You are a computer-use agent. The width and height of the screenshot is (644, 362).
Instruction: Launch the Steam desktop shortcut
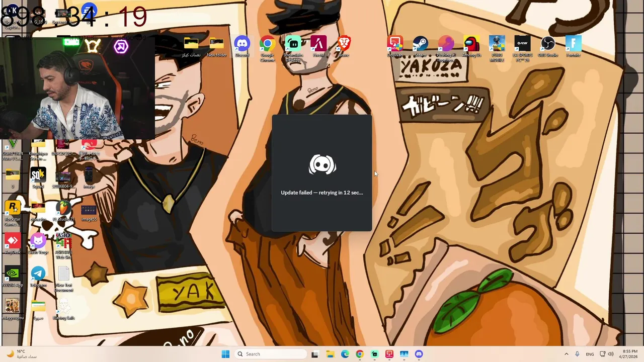tap(421, 47)
